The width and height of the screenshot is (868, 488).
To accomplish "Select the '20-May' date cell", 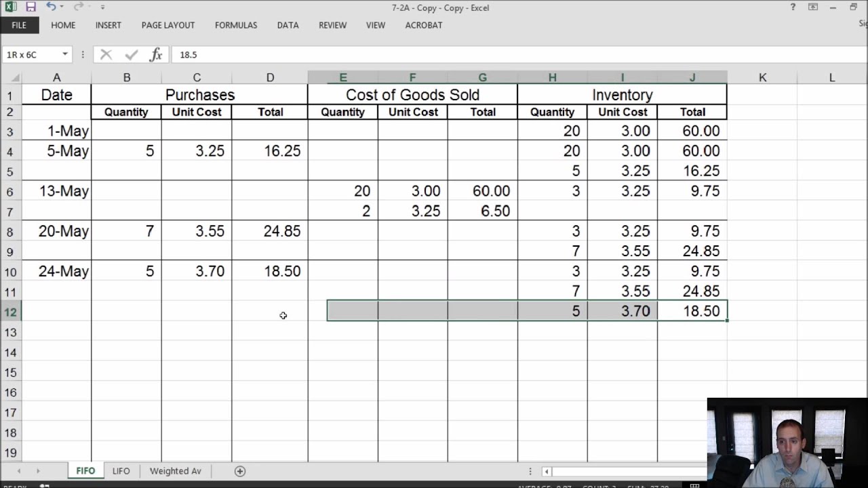I will click(x=56, y=231).
